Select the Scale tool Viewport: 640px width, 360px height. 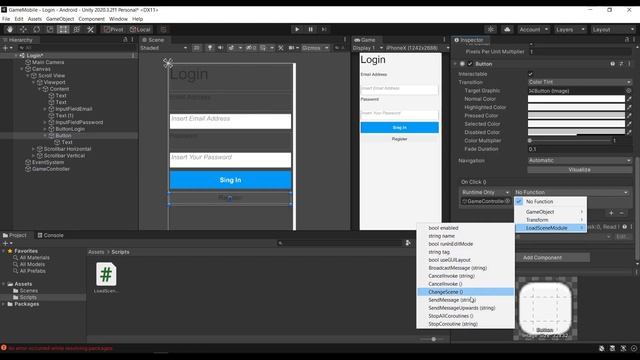(50, 29)
